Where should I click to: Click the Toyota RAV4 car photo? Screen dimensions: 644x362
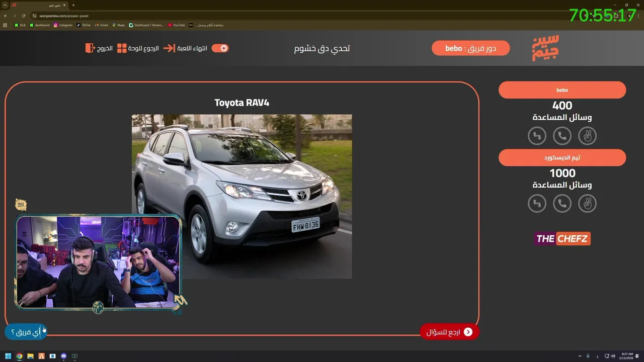coord(242,197)
